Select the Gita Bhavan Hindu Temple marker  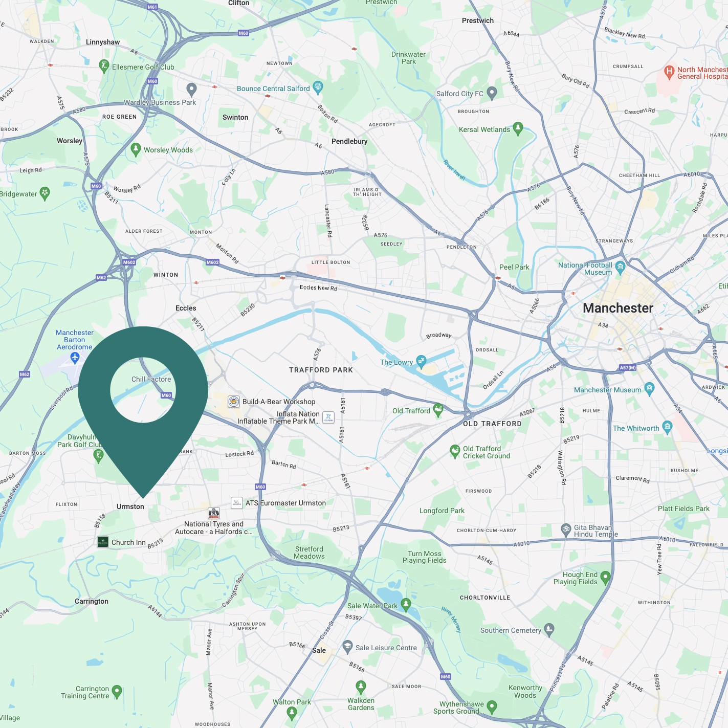tap(566, 530)
